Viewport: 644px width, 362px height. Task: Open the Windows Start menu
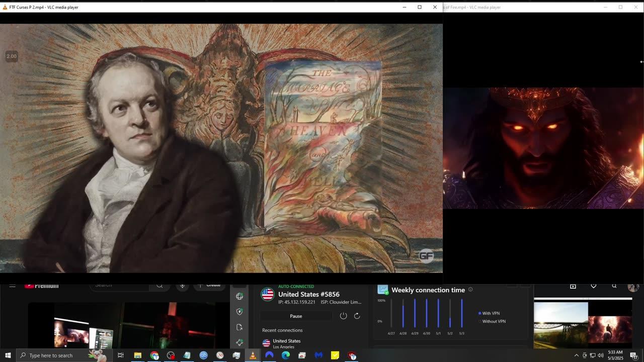click(8, 355)
